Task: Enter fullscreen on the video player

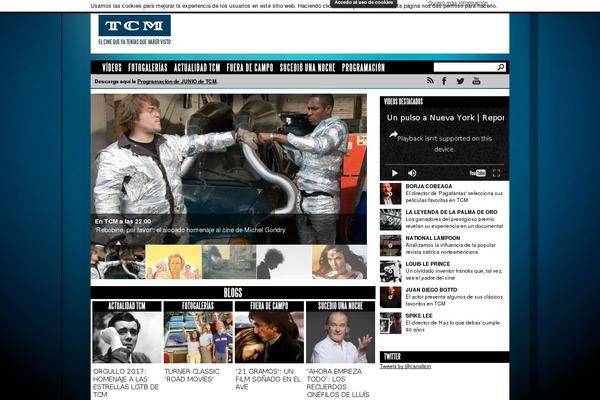Action: (x=495, y=173)
